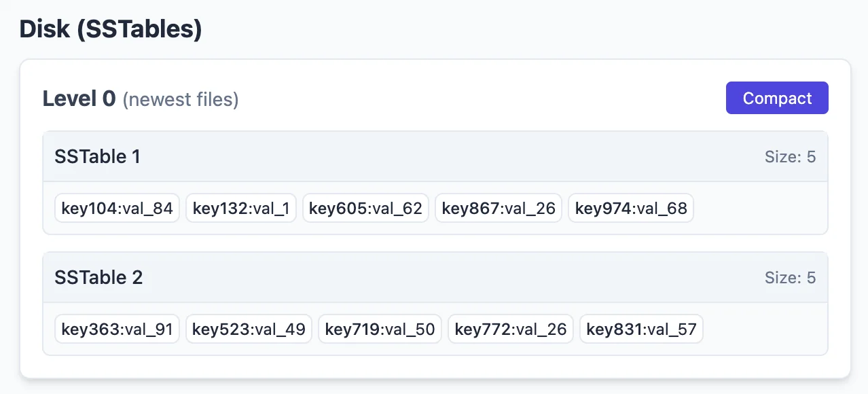The width and height of the screenshot is (868, 394).
Task: Click the key974:val_68 entry
Action: 631,208
